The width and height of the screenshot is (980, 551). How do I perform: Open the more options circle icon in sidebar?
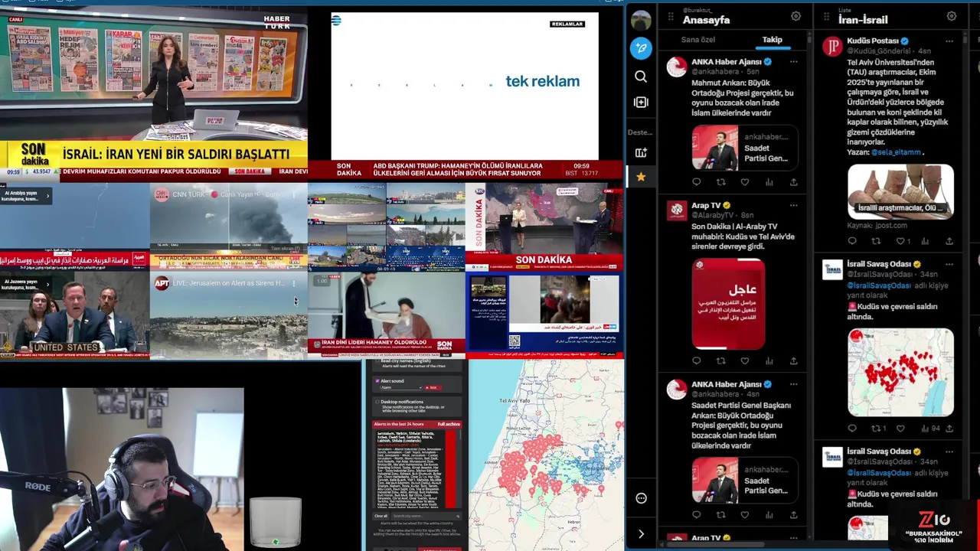(641, 498)
